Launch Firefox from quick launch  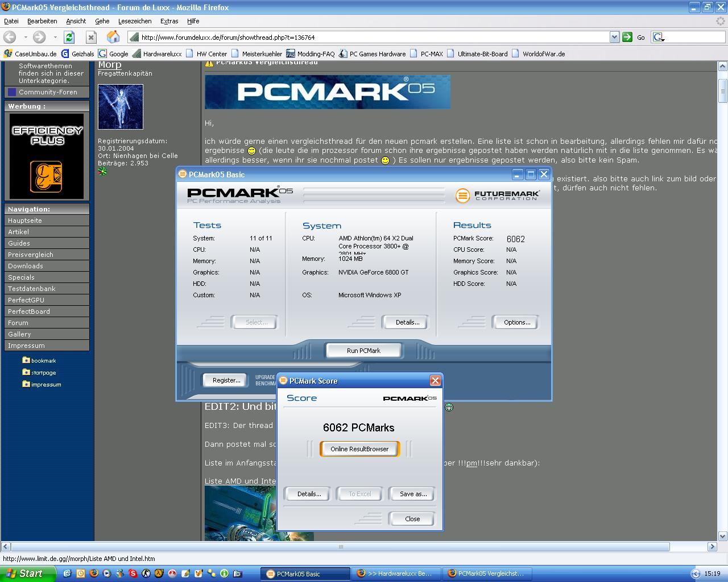click(x=94, y=573)
